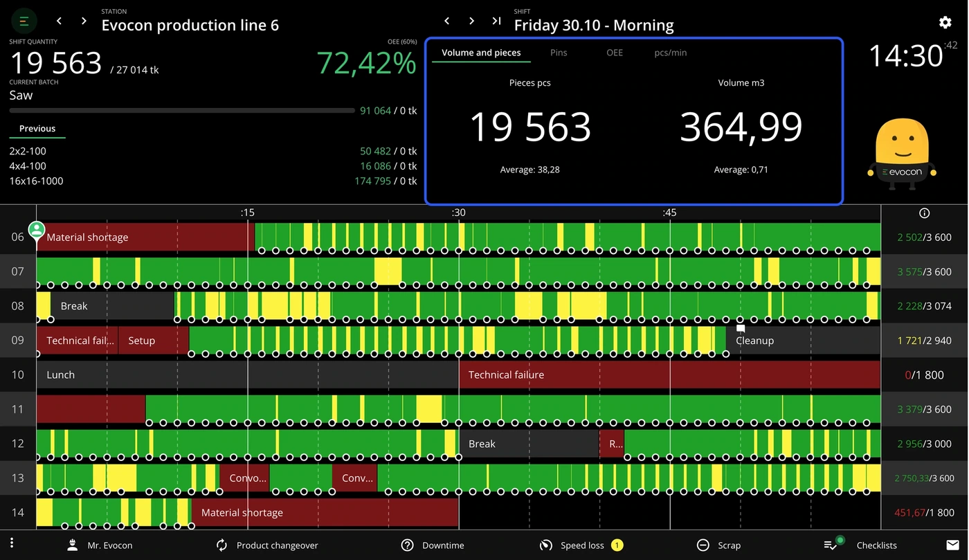Select the Technical failure stop in hour 10

tap(670, 374)
